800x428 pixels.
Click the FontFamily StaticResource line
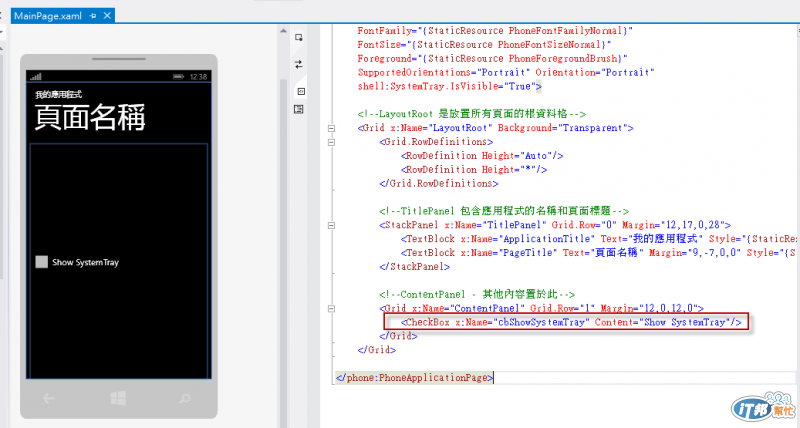(x=495, y=31)
